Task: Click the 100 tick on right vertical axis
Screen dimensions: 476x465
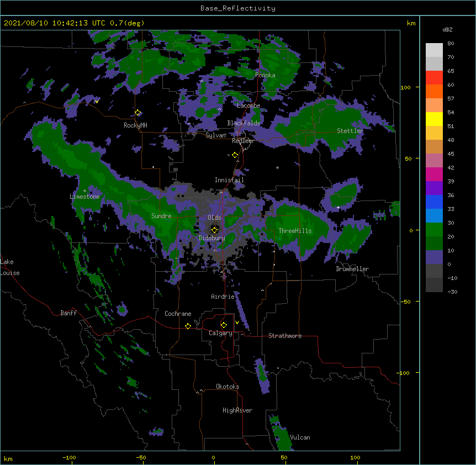Action: [x=405, y=87]
